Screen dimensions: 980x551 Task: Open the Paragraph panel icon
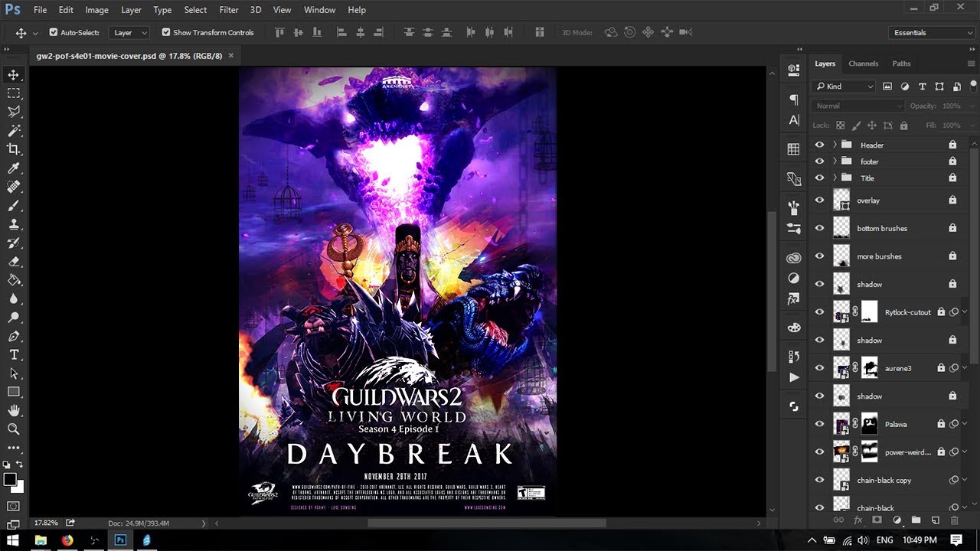794,100
